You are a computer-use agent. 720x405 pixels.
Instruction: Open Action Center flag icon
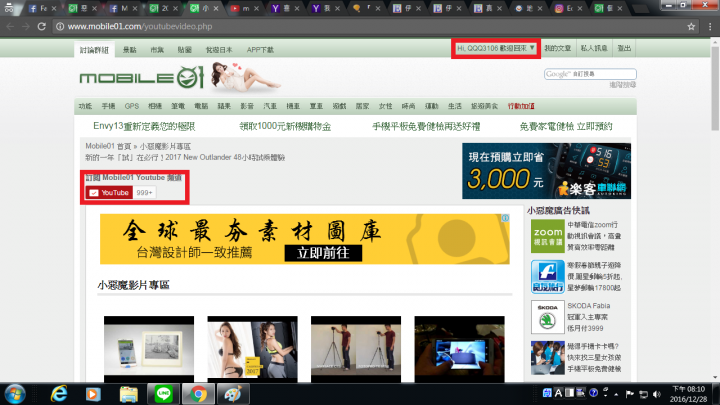point(630,394)
